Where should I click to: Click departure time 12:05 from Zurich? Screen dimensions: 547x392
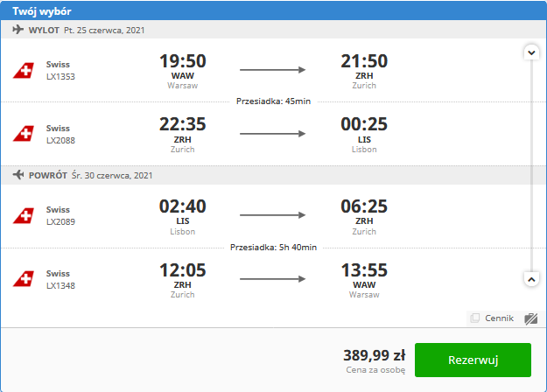pyautogui.click(x=183, y=270)
